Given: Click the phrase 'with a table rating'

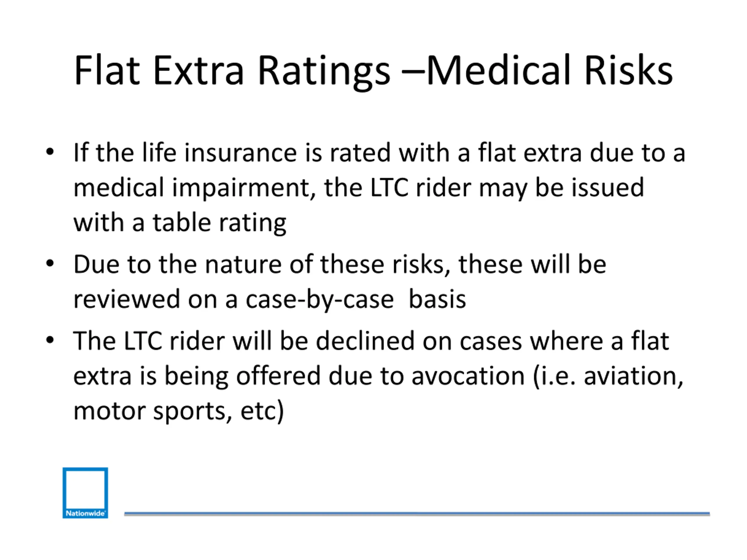Looking at the screenshot, I should click(x=180, y=223).
